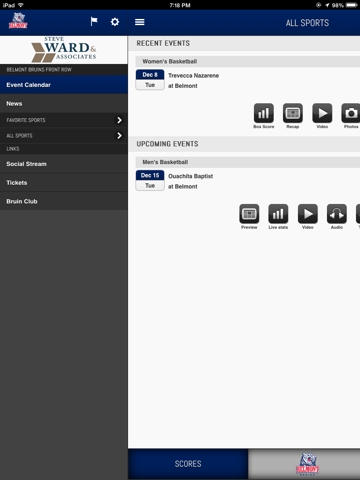The width and height of the screenshot is (360, 480).
Task: Open Tickets link in sidebar
Action: click(64, 183)
